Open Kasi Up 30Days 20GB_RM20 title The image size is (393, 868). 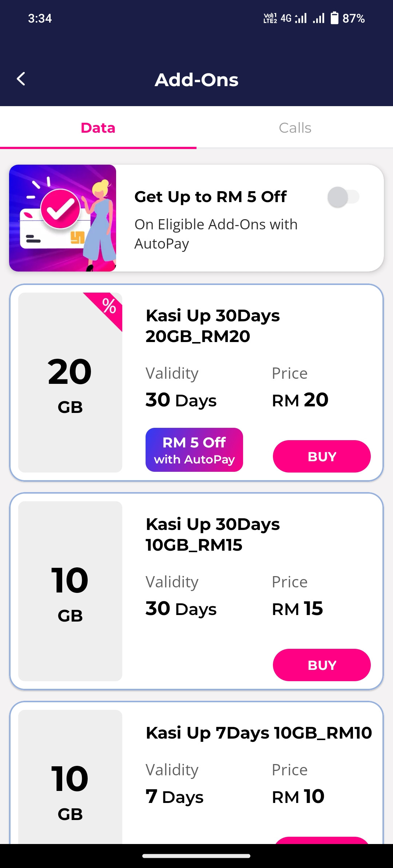click(x=213, y=326)
